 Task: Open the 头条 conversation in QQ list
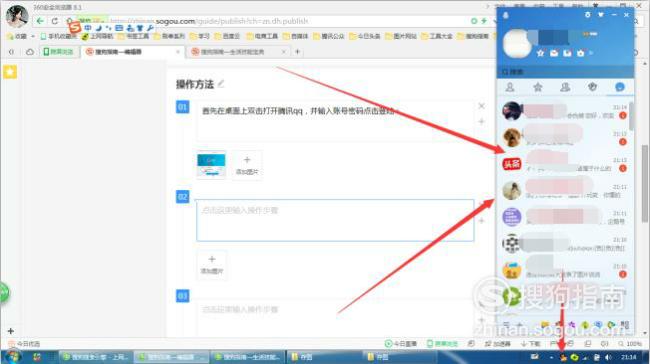[x=564, y=164]
